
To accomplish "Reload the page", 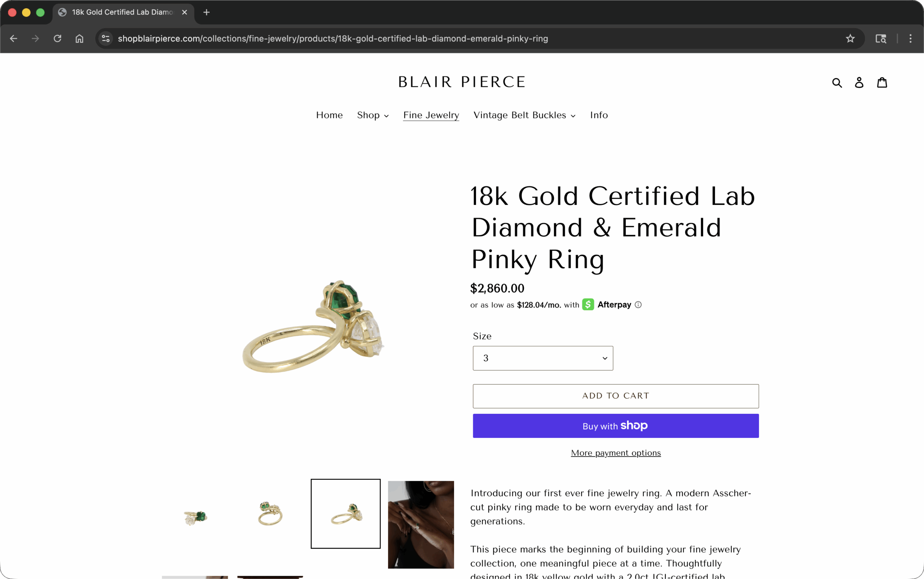I will pyautogui.click(x=57, y=38).
